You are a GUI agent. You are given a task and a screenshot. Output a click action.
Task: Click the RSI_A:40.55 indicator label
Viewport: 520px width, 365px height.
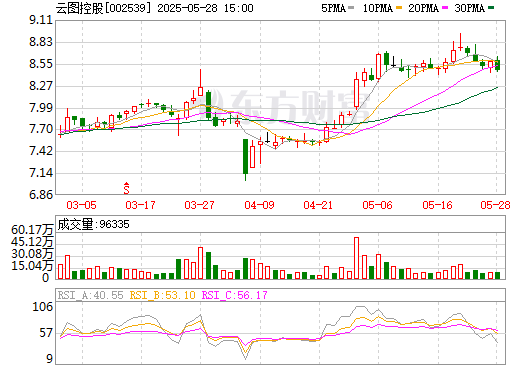91,295
